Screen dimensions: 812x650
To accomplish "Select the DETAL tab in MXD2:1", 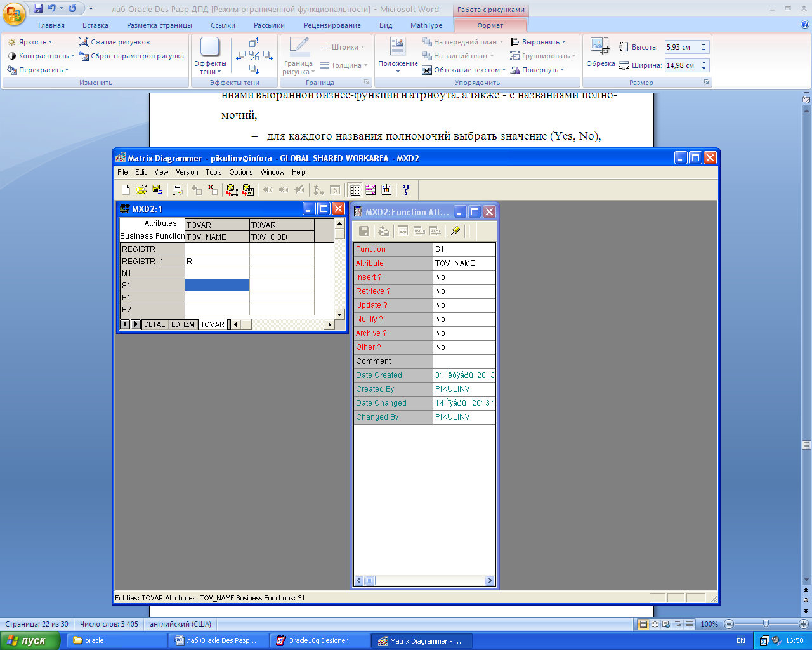I will pyautogui.click(x=154, y=324).
